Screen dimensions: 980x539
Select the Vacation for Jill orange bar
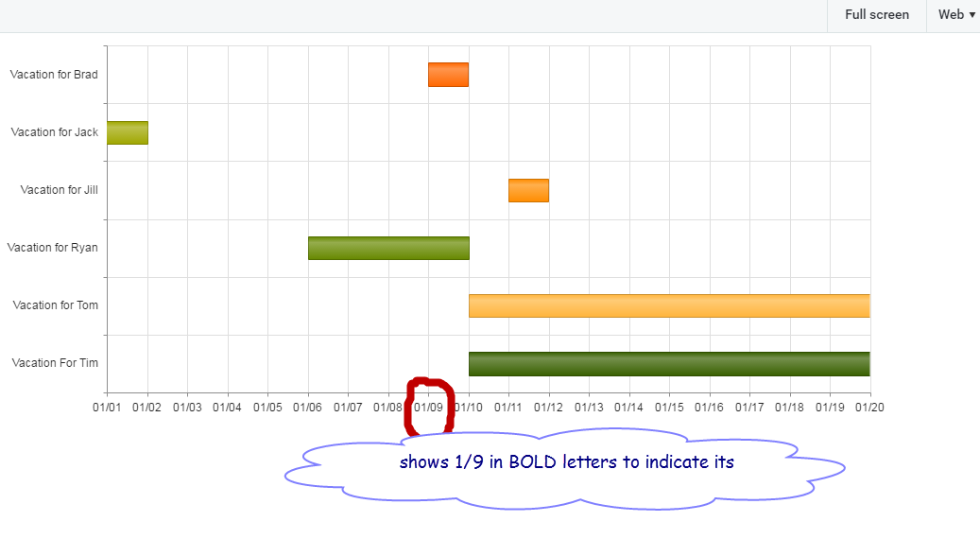[529, 190]
